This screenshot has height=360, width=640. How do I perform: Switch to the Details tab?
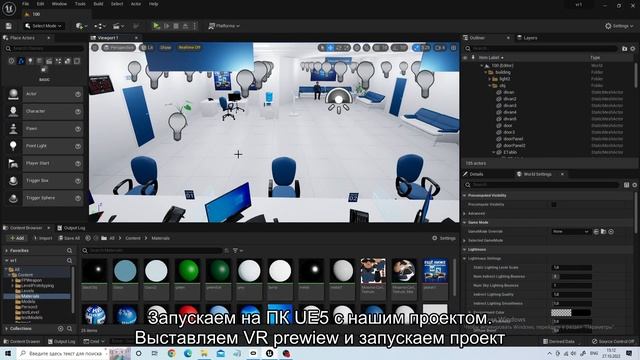point(473,174)
